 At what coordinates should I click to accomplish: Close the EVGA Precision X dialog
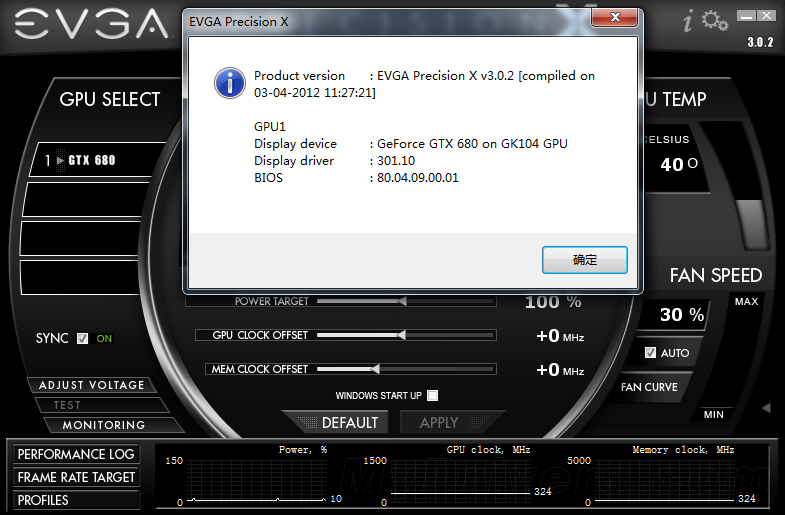tap(615, 18)
